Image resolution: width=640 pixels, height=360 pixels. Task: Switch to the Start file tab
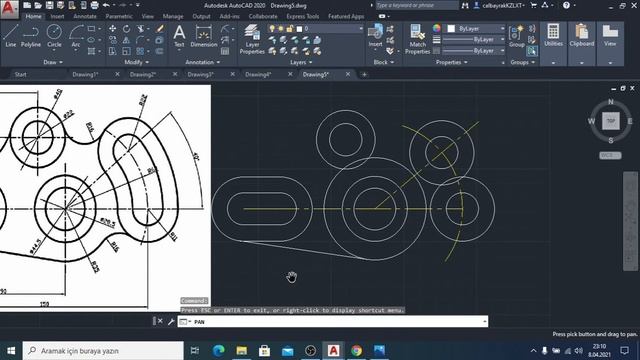click(20, 74)
